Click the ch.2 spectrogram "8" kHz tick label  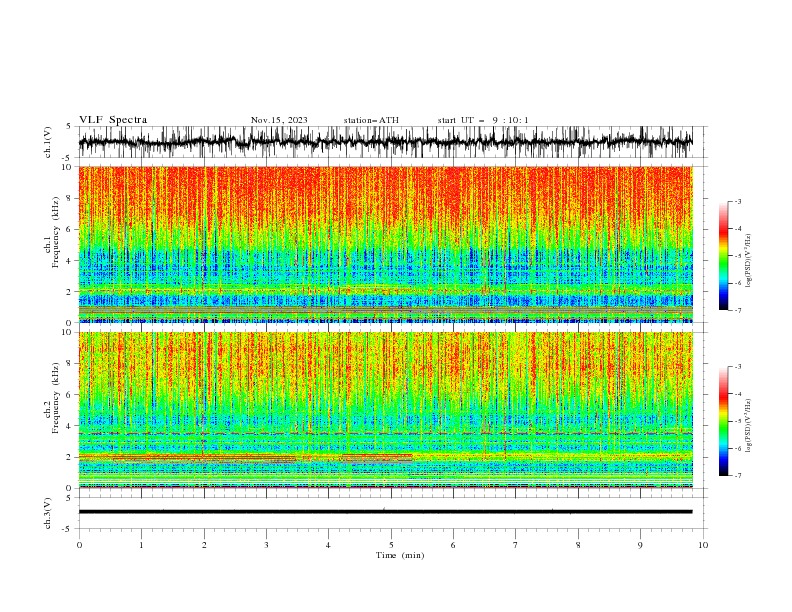70,364
